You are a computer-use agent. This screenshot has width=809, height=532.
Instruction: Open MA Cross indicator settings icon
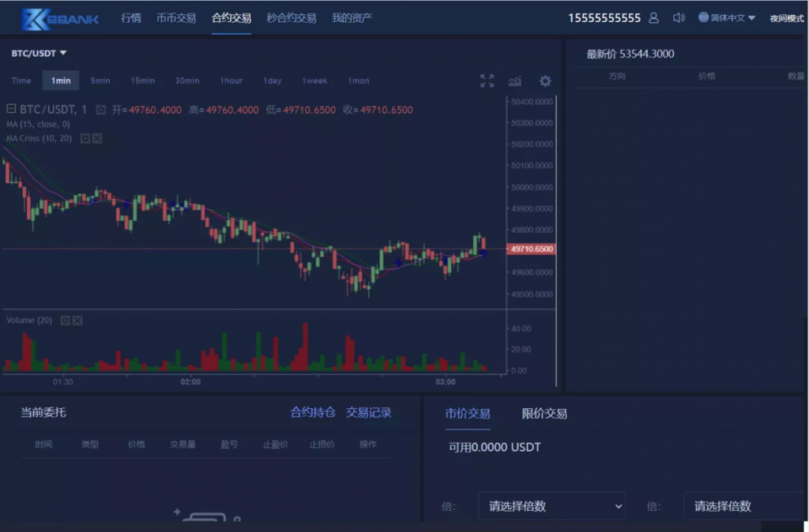tap(85, 139)
